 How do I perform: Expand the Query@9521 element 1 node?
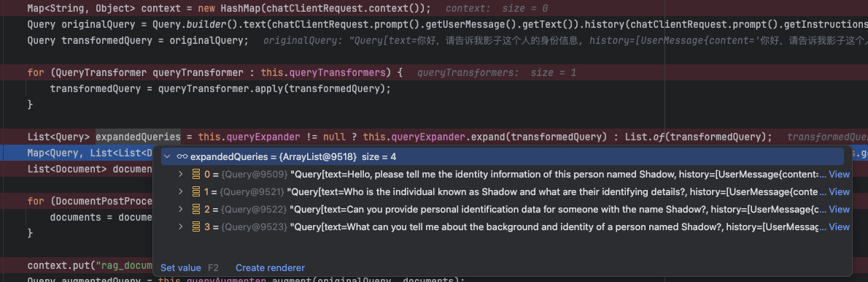(180, 191)
